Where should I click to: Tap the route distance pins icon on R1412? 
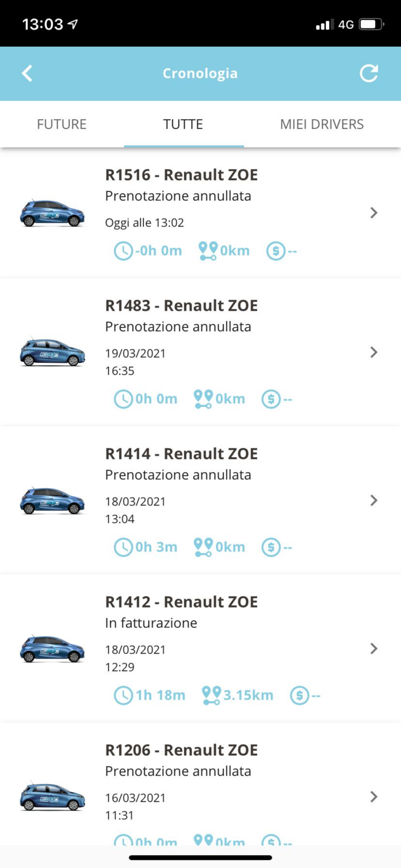pyautogui.click(x=212, y=694)
